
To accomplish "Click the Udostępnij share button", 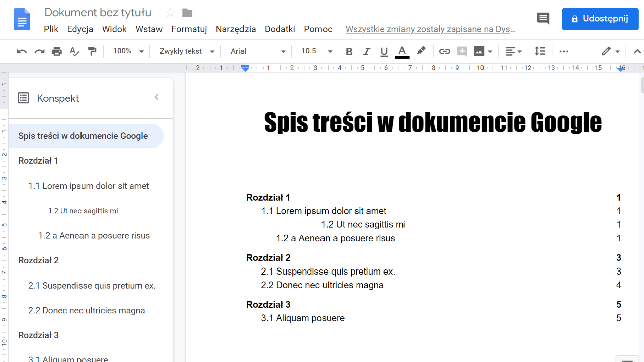I will pos(600,19).
